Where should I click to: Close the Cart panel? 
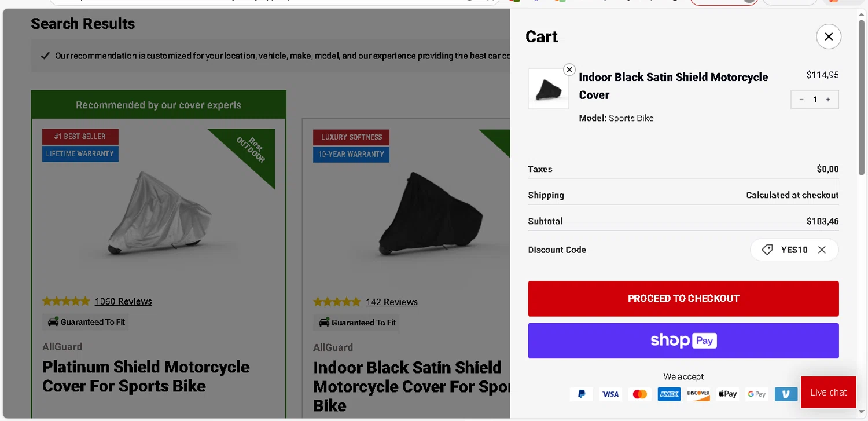828,36
